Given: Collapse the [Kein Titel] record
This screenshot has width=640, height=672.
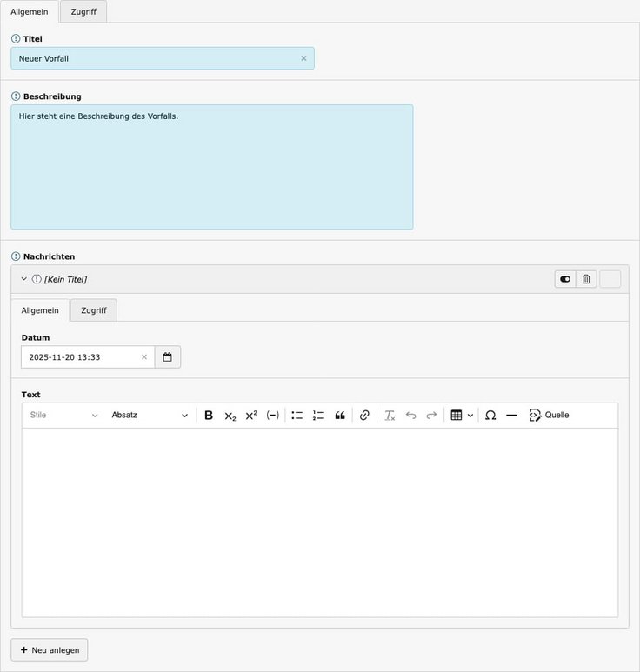Looking at the screenshot, I should click(x=24, y=279).
